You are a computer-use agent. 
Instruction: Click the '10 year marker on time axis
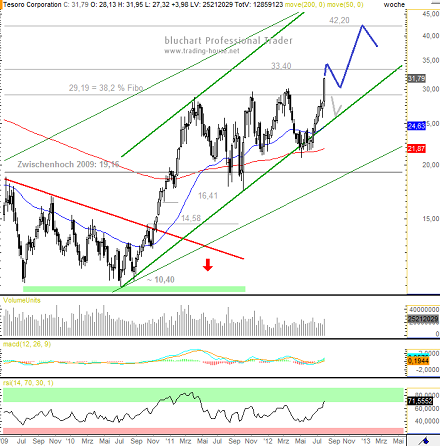(70, 441)
